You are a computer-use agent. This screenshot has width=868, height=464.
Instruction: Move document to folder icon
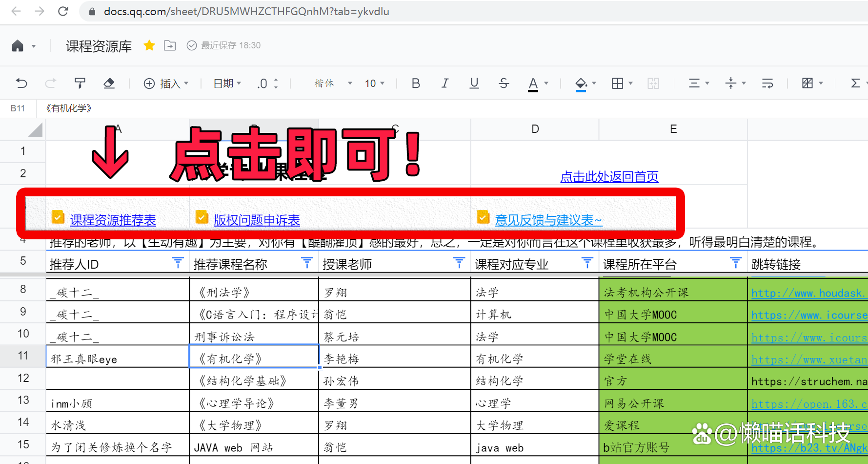(170, 45)
